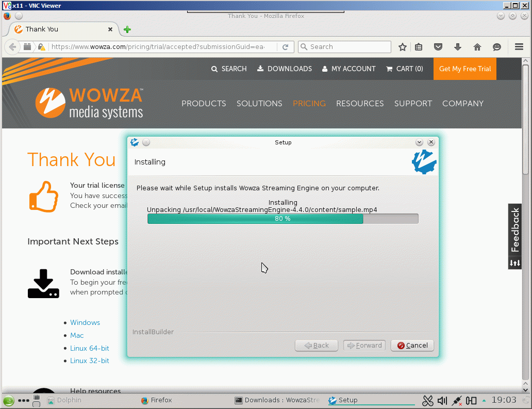Bookmark this page with the star icon
This screenshot has height=409, width=532.
point(403,47)
